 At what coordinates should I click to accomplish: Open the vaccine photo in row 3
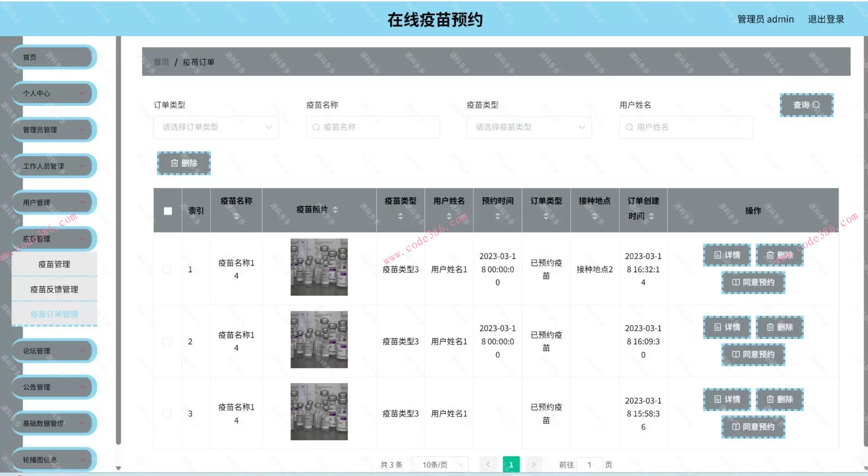coord(319,412)
